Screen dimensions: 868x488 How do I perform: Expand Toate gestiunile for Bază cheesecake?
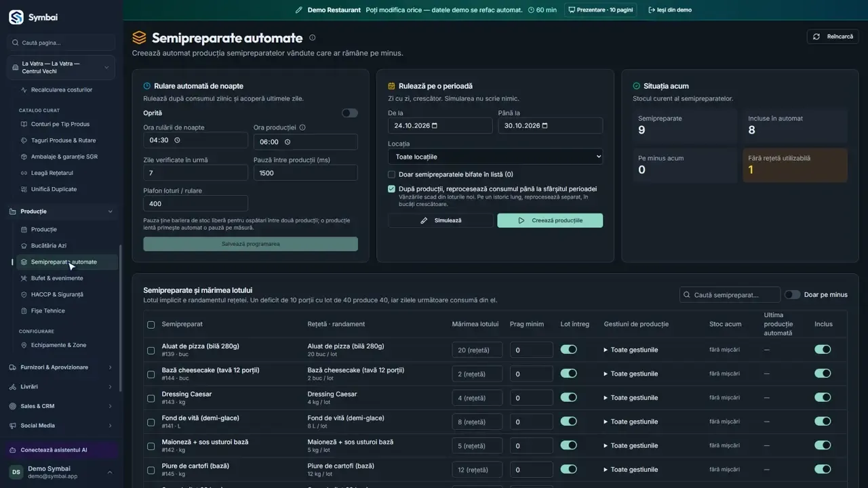point(631,374)
